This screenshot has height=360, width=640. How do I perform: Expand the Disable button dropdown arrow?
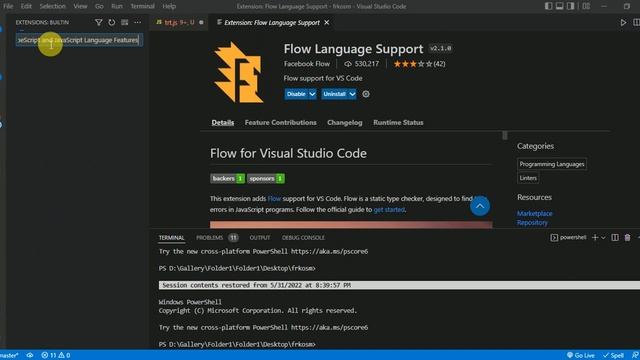312,94
